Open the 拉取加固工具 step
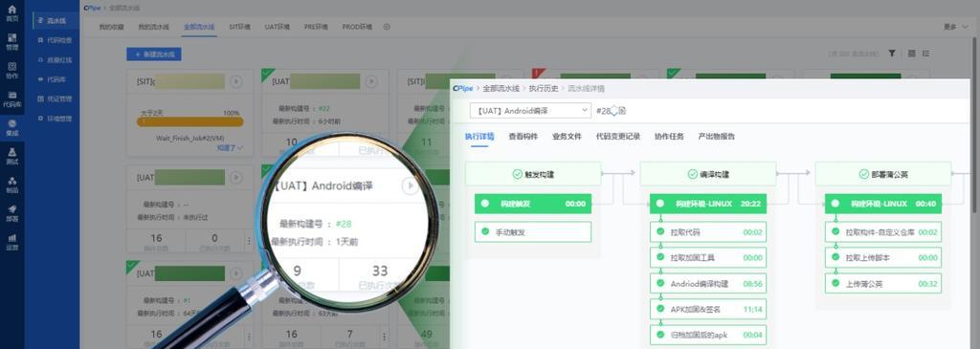This screenshot has height=349, width=980. point(707,257)
